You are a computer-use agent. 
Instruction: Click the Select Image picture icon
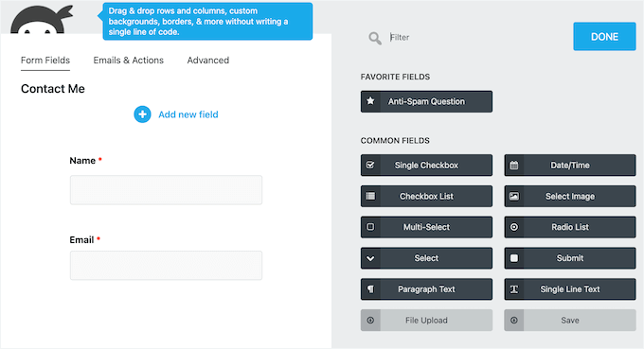[514, 196]
